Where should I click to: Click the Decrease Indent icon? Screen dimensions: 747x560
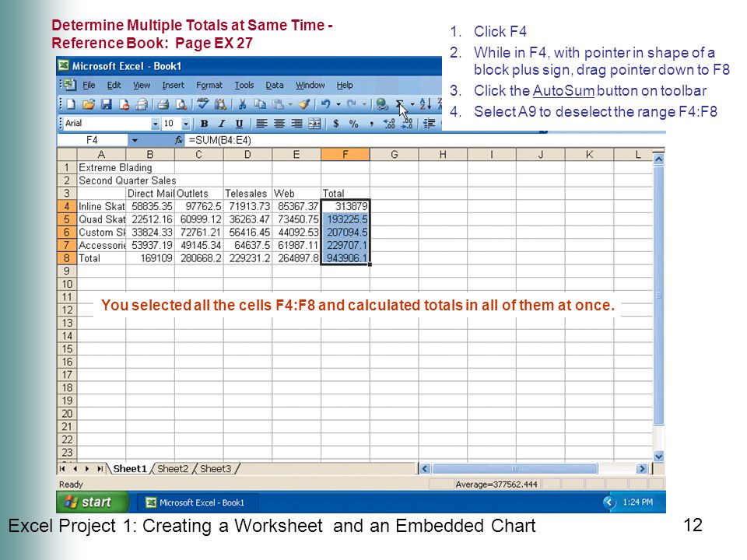[x=430, y=124]
